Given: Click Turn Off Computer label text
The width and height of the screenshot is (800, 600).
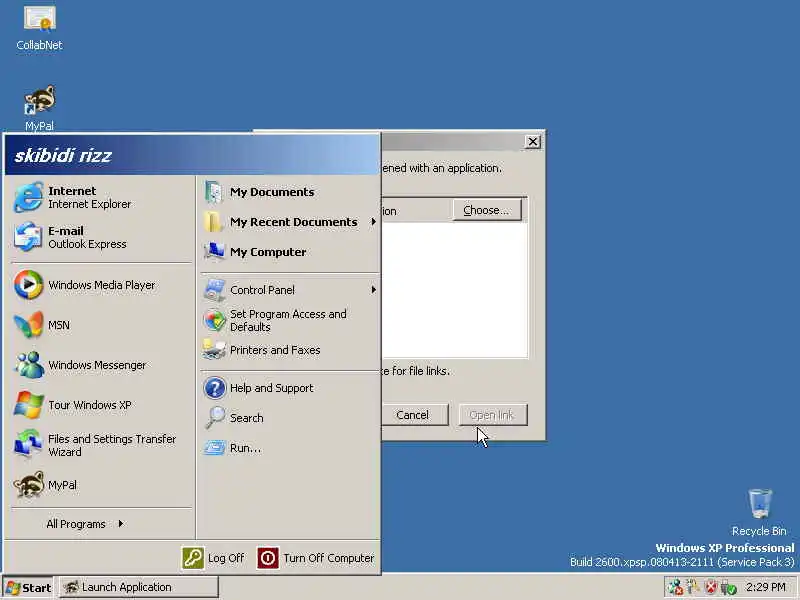Looking at the screenshot, I should coord(329,558).
